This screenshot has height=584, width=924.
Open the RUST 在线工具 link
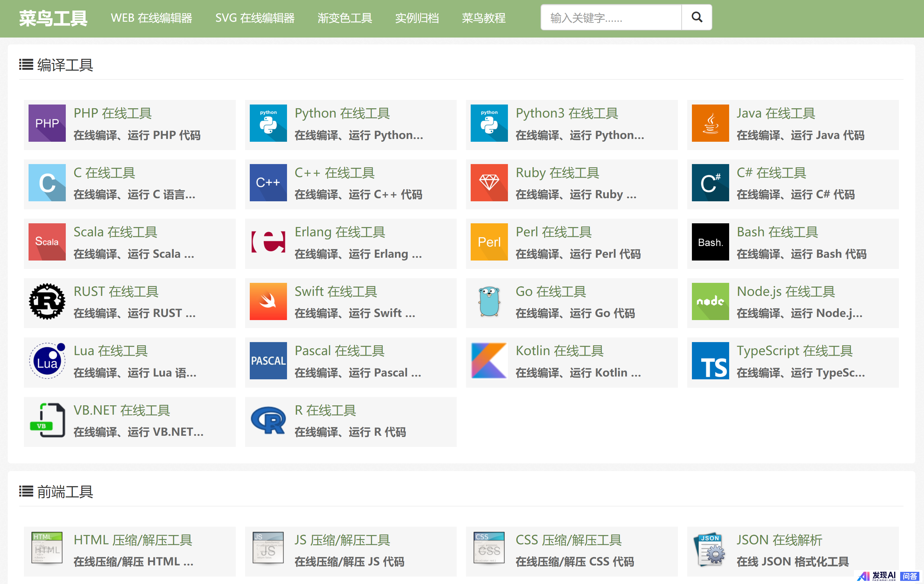click(116, 292)
